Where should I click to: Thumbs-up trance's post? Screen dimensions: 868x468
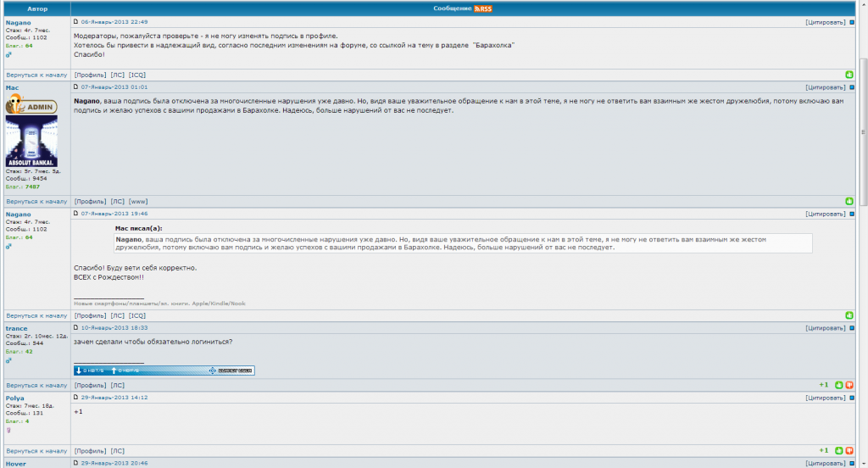pyautogui.click(x=838, y=385)
